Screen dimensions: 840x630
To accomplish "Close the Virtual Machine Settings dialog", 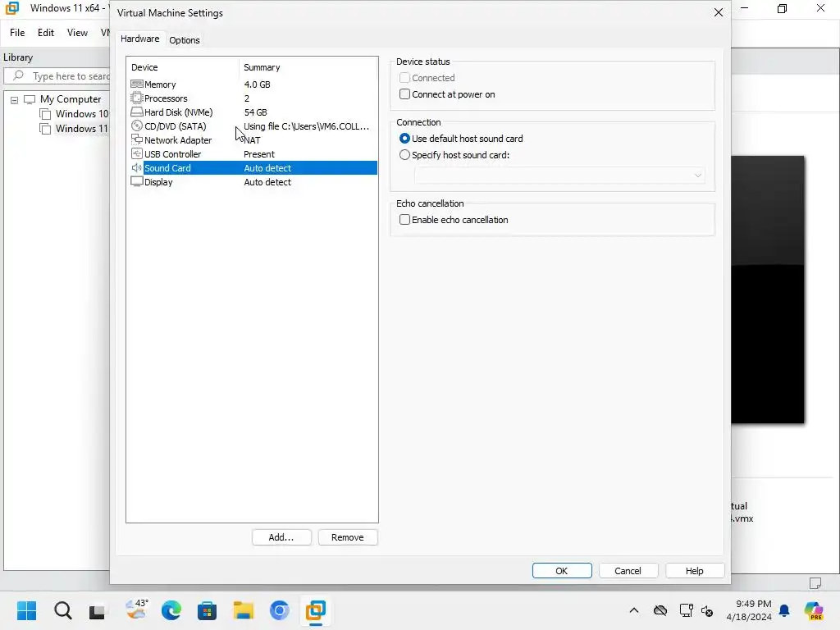I will pyautogui.click(x=719, y=12).
